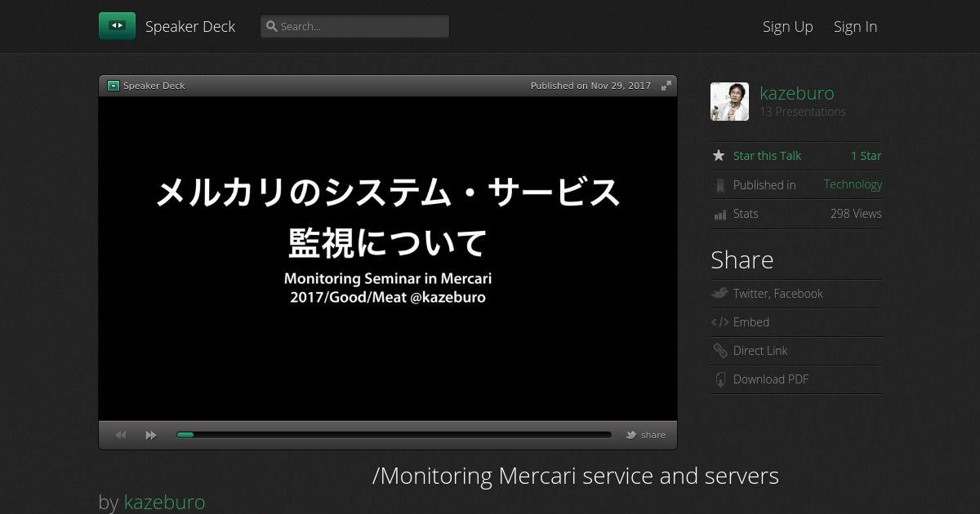Viewport: 980px width, 514px height.
Task: Click the embed code brackets icon
Action: click(x=719, y=322)
